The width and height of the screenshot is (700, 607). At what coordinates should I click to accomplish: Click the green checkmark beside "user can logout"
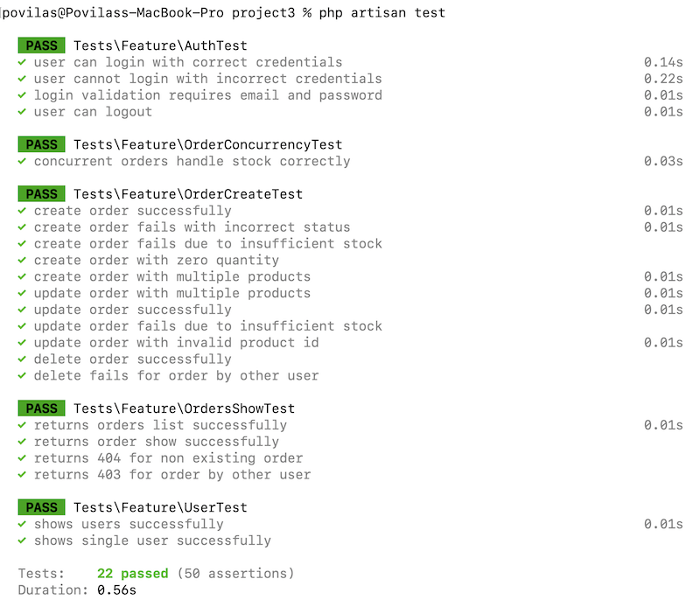click(x=21, y=112)
